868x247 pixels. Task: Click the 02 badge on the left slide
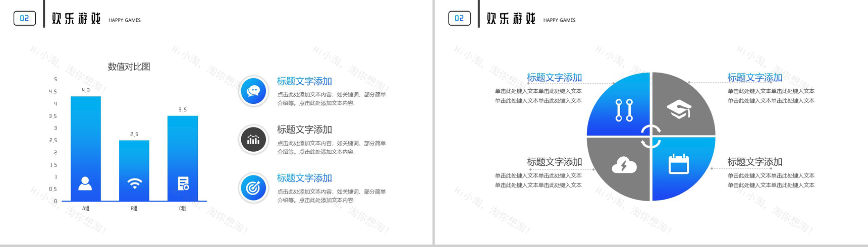[24, 19]
